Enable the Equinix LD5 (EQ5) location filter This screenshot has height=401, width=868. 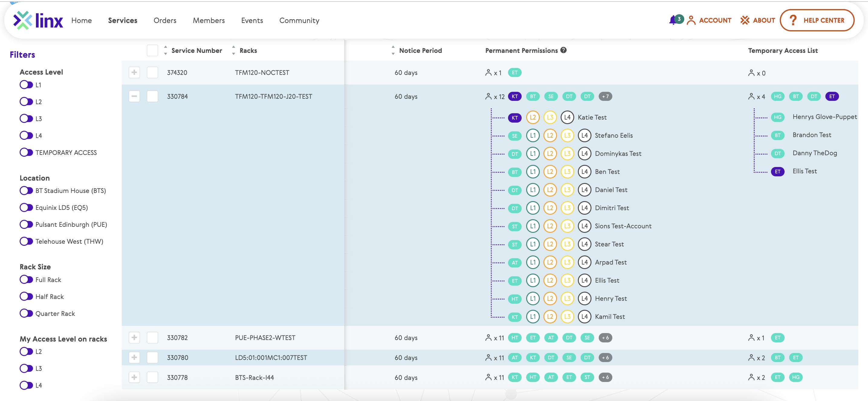tap(26, 207)
